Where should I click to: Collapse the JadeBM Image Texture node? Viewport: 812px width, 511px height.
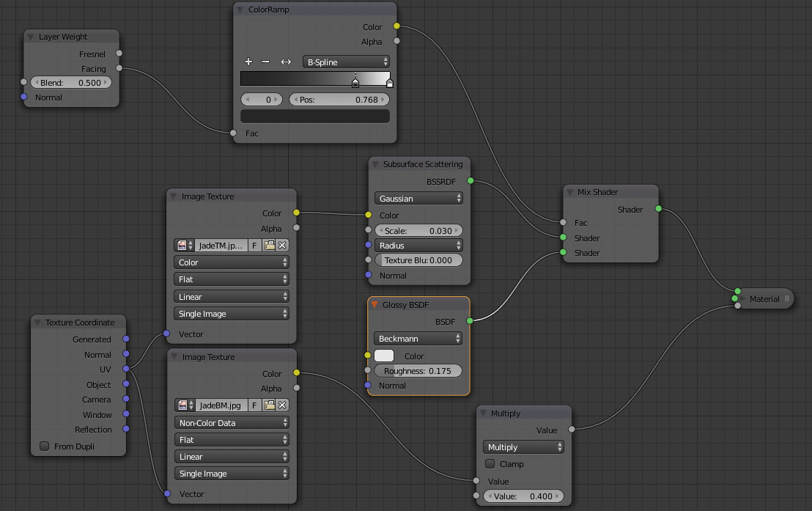click(174, 356)
